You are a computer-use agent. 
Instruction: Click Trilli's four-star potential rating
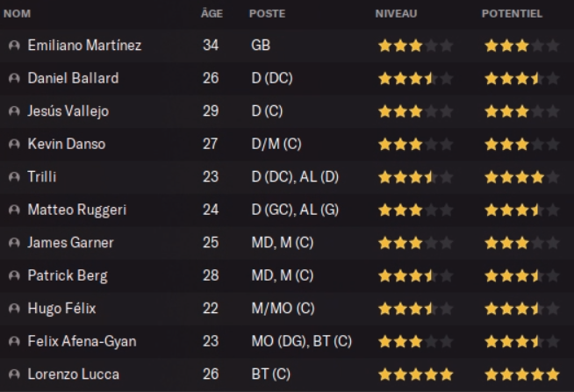tap(521, 177)
